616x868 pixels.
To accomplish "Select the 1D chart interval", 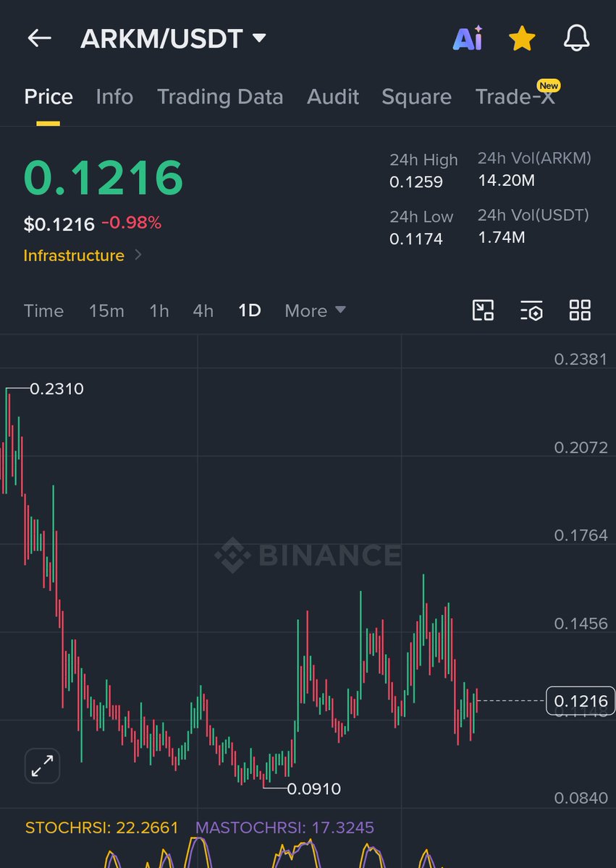I will (250, 311).
